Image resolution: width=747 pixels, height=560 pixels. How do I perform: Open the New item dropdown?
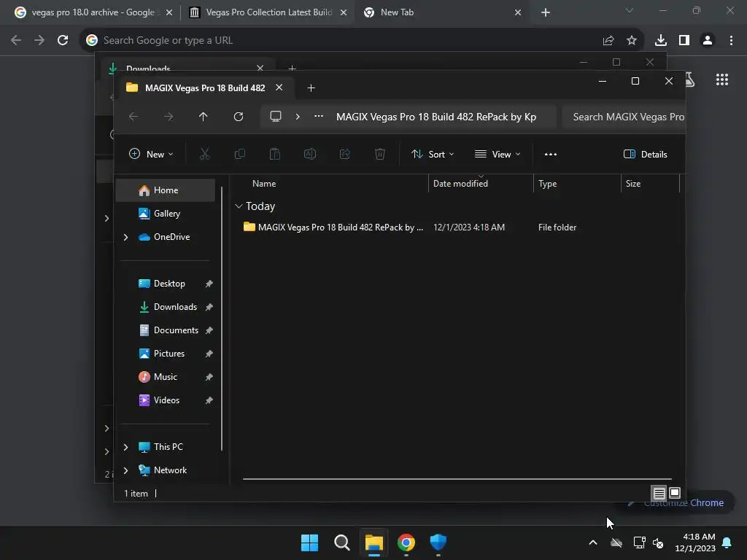point(151,155)
